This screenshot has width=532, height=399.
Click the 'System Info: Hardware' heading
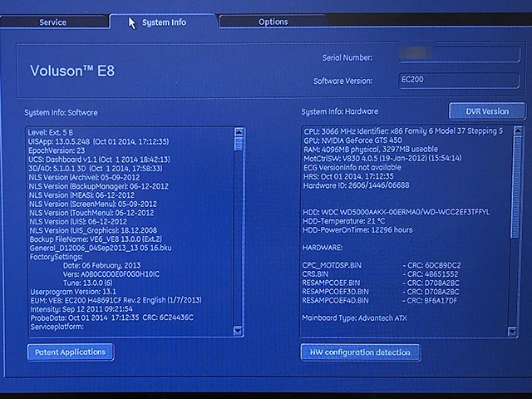coord(340,111)
